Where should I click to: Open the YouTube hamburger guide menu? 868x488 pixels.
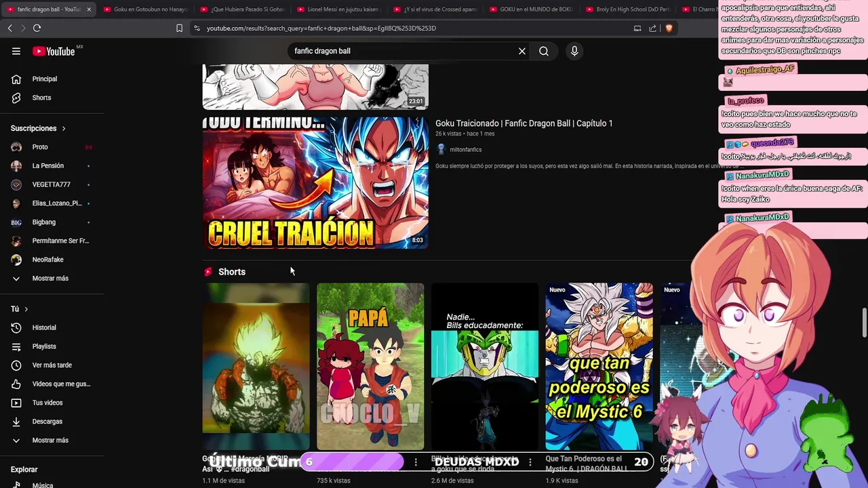coord(16,52)
